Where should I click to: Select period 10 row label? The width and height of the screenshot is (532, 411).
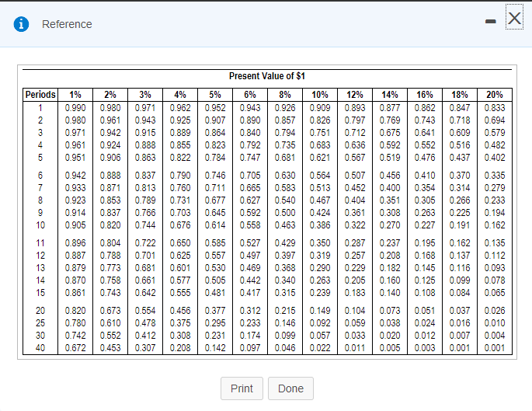(40, 225)
